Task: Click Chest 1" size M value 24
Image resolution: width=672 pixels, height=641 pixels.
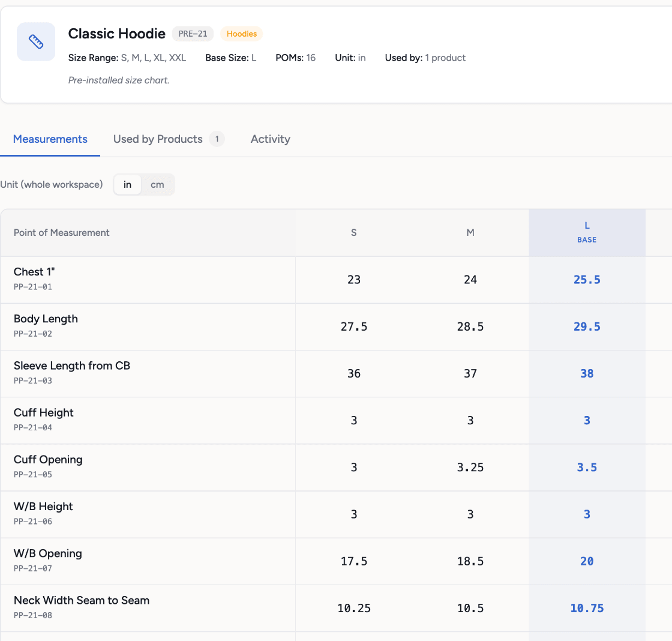Action: [x=470, y=280]
